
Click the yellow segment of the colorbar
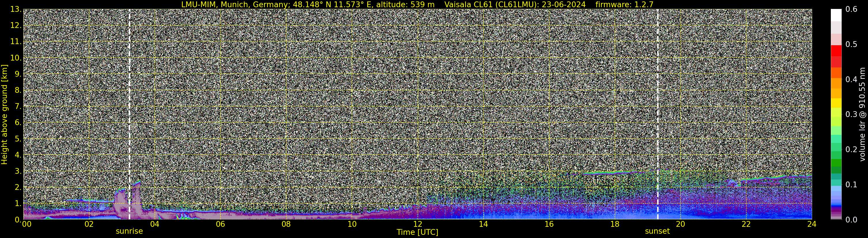coord(836,103)
